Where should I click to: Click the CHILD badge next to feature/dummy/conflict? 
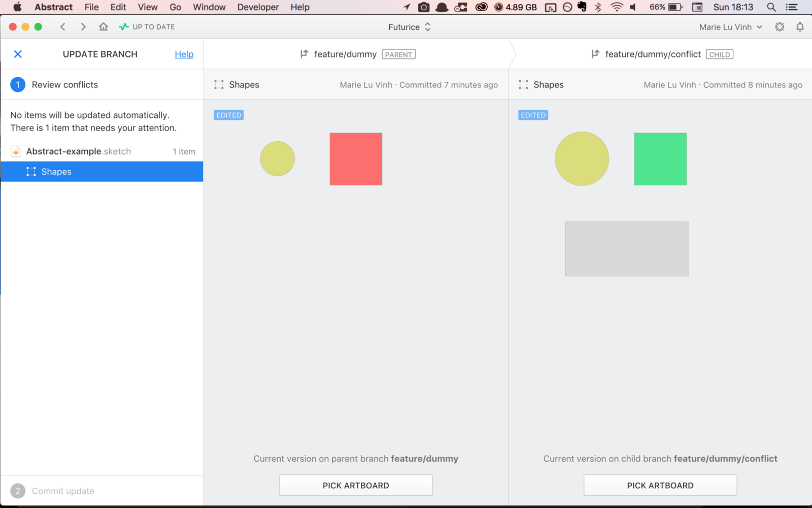(720, 54)
